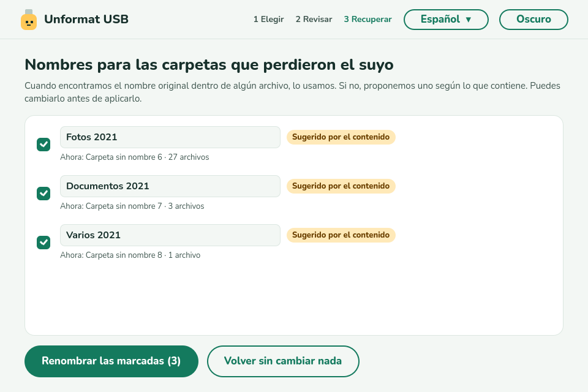Click the paragraph starting 'Cuando encontramos el nombre'
This screenshot has height=392, width=588.
click(293, 92)
